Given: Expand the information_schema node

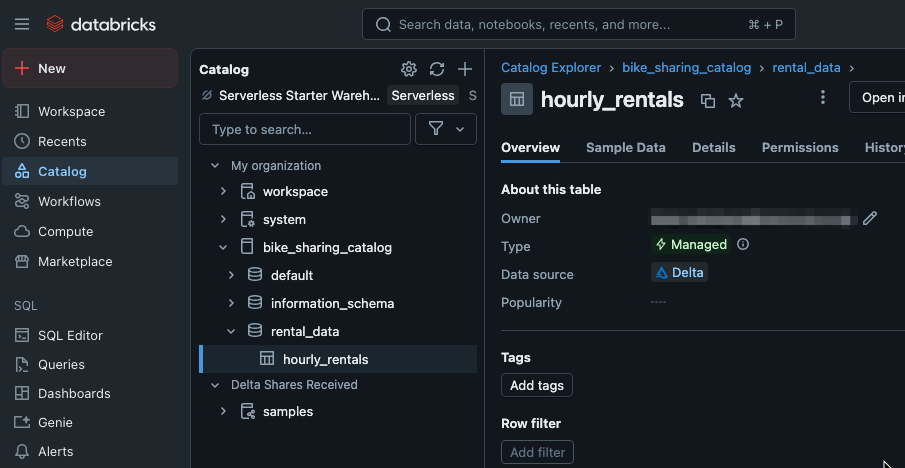Looking at the screenshot, I should coord(231,303).
